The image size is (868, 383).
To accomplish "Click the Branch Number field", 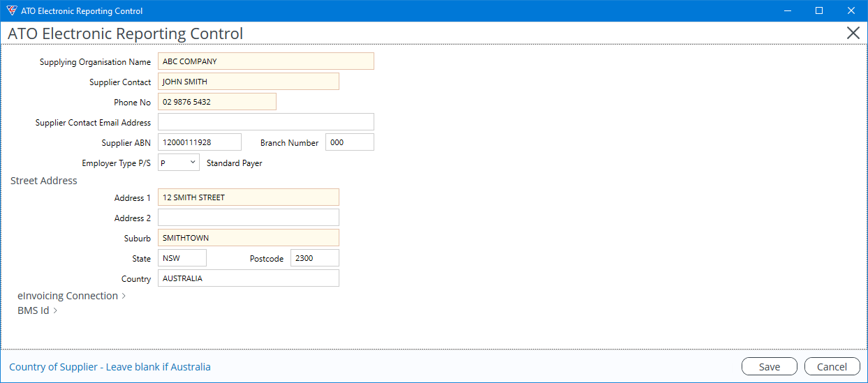I will click(350, 142).
